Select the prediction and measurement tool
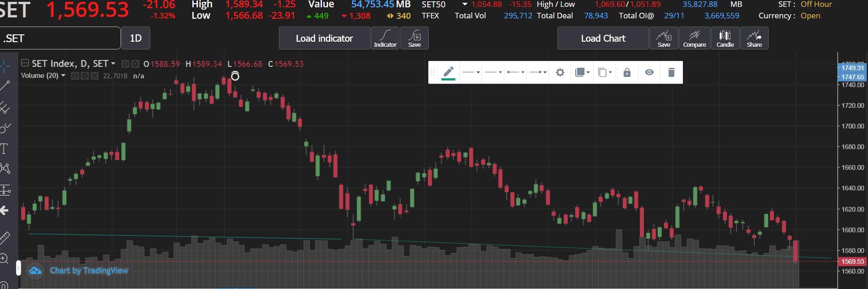 pos(5,190)
